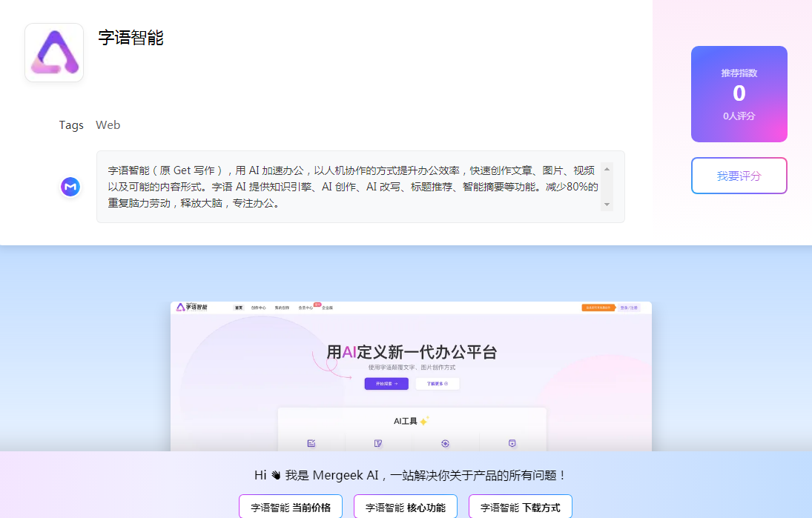Click the 字语智能 product title

131,38
